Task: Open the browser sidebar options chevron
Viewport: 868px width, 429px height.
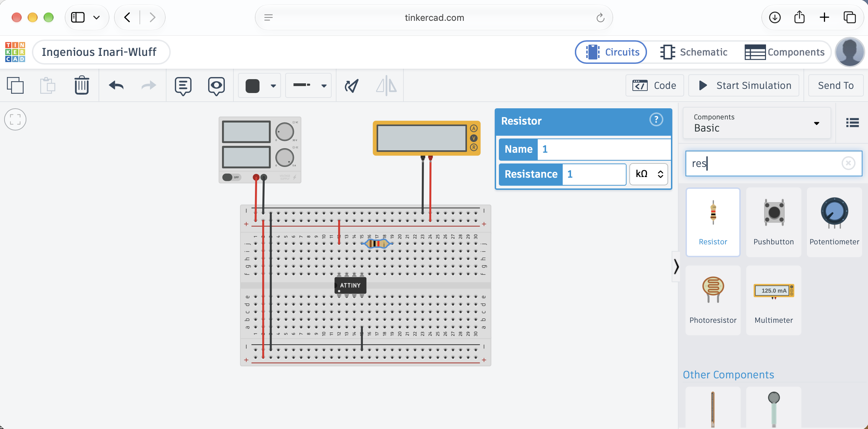Action: click(x=96, y=17)
